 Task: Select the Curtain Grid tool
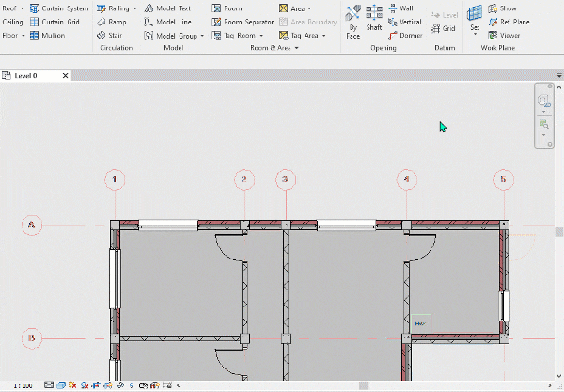55,22
